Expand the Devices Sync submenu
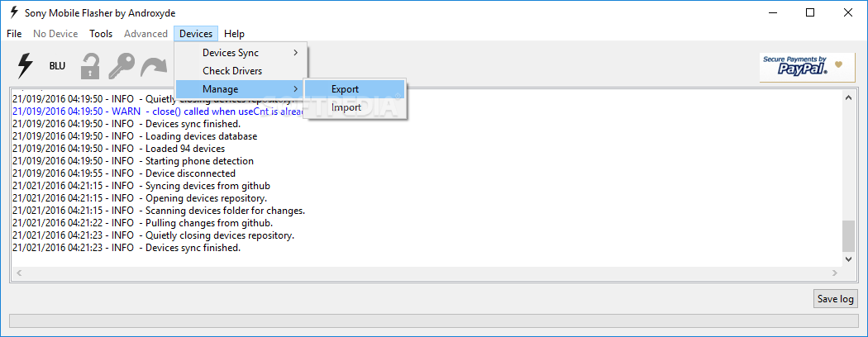 241,53
